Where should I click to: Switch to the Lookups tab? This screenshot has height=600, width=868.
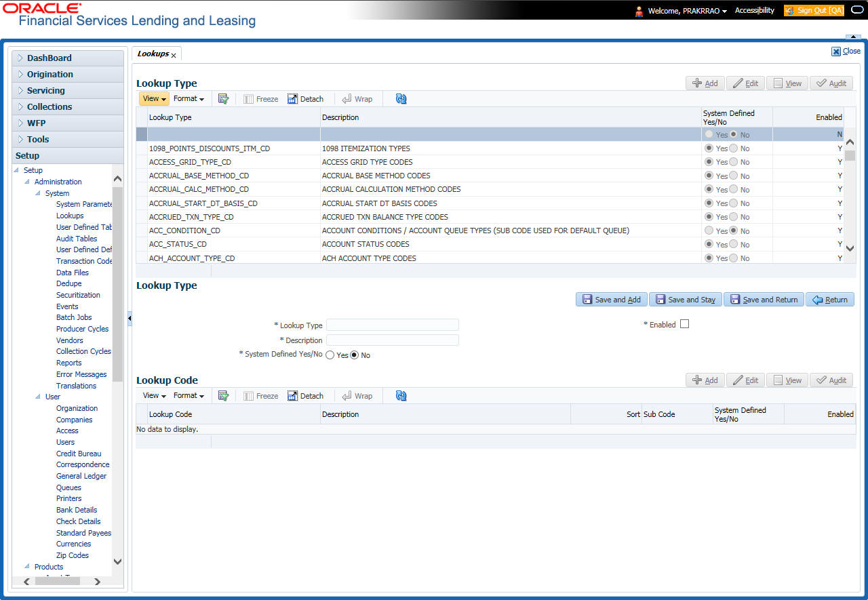click(x=153, y=54)
